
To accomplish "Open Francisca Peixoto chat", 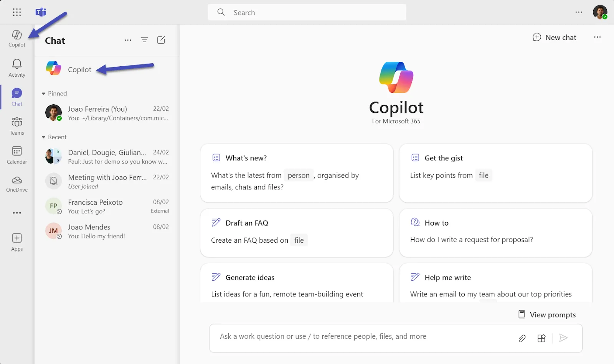I will point(107,206).
